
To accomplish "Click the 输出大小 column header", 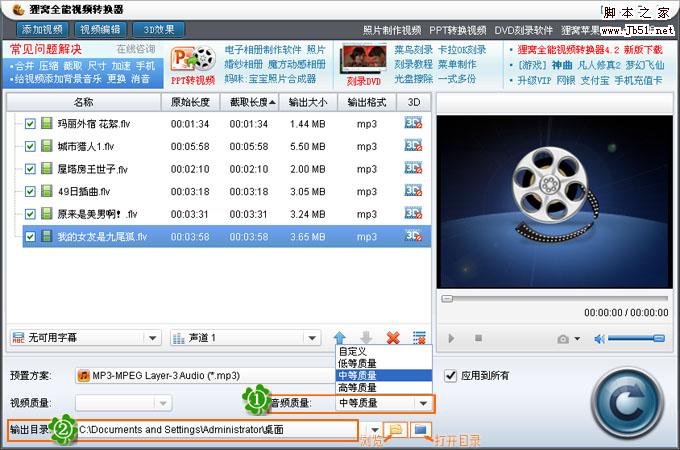I will point(308,102).
